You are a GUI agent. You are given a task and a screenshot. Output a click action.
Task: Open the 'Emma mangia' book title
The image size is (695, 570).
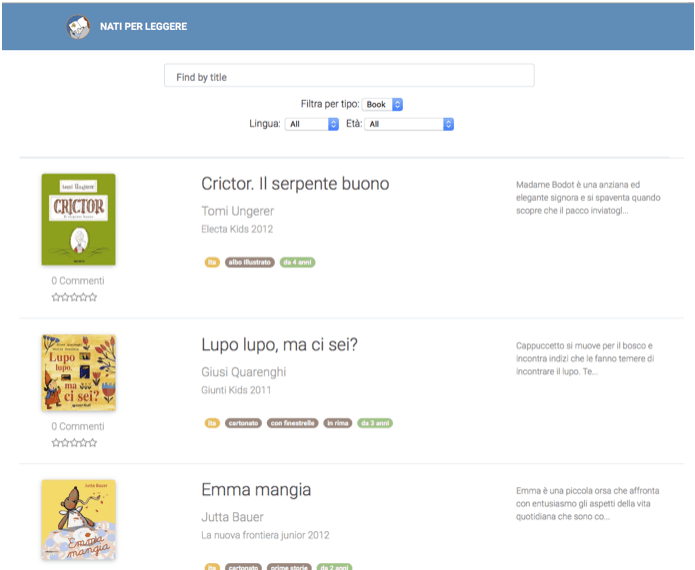tap(256, 490)
